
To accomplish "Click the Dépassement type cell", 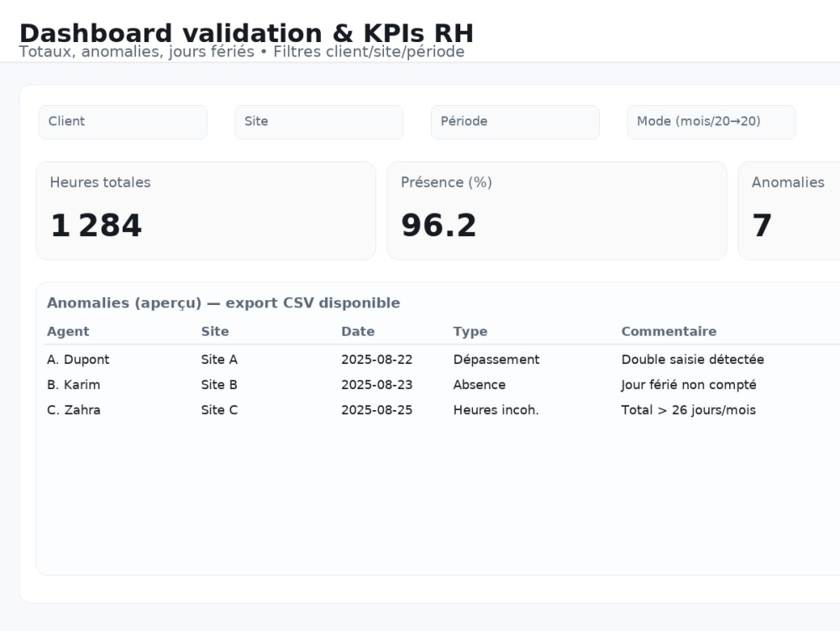I will coord(496,360).
